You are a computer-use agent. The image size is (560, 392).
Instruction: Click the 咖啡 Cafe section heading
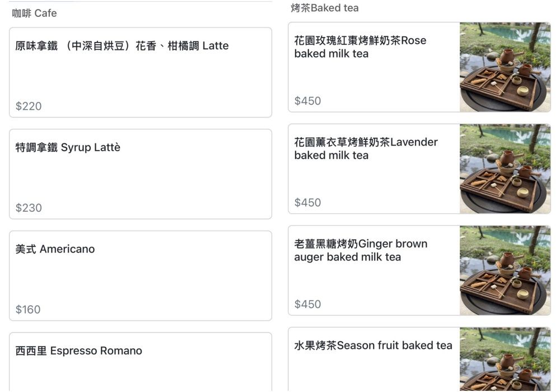[34, 13]
